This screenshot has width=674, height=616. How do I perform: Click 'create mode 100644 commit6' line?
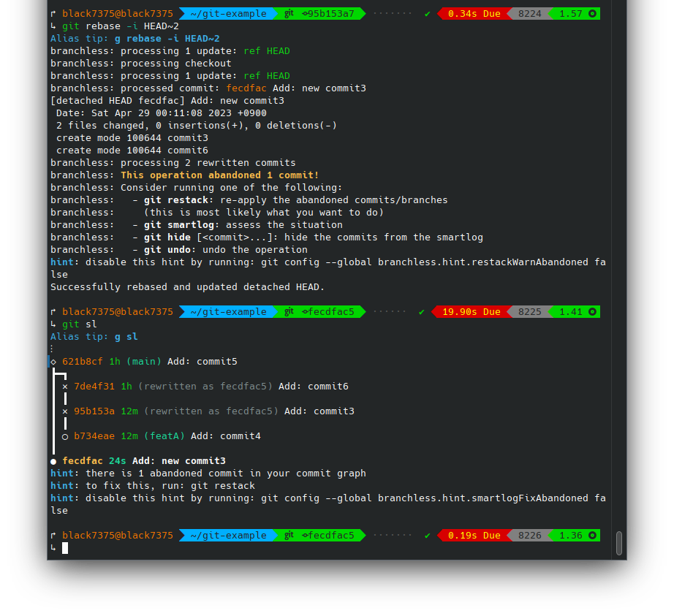[x=132, y=151]
